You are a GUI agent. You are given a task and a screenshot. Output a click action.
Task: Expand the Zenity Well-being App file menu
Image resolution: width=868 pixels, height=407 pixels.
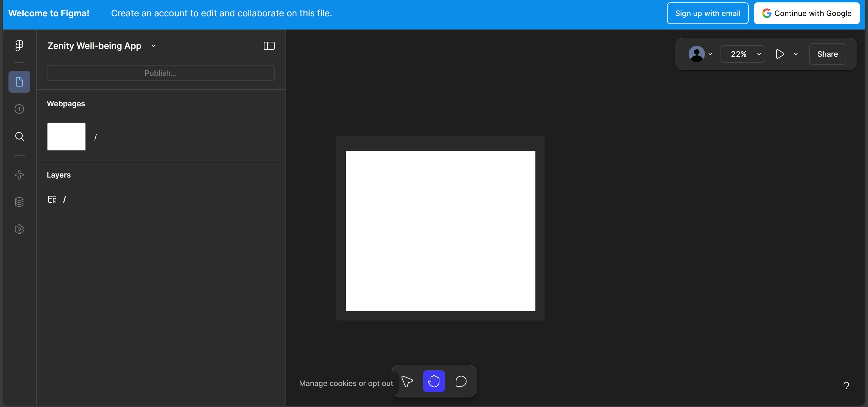(x=154, y=46)
